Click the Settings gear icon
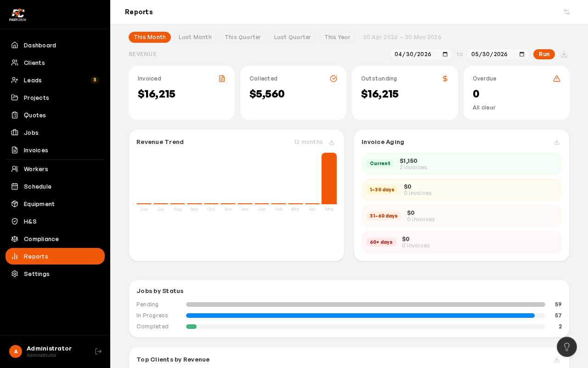 click(x=15, y=274)
